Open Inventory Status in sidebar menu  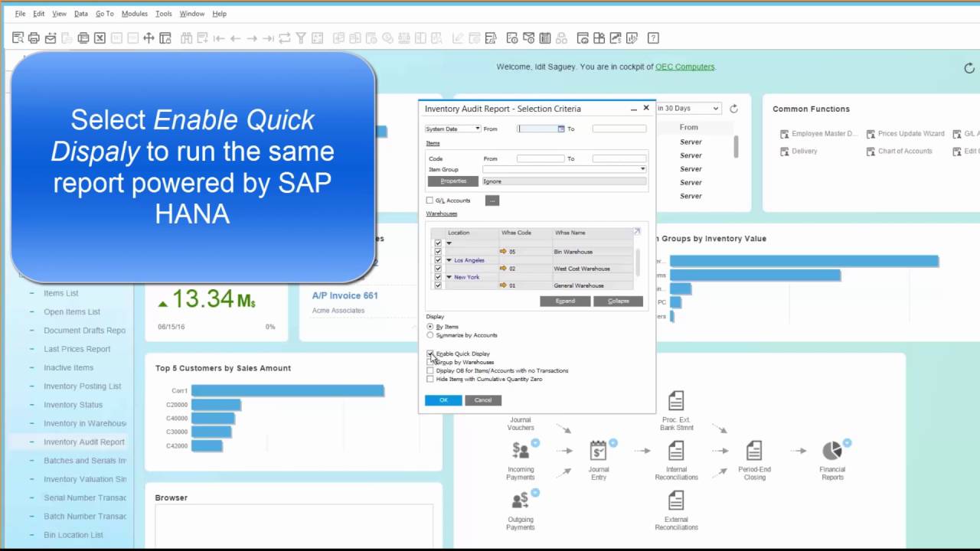pyautogui.click(x=73, y=405)
